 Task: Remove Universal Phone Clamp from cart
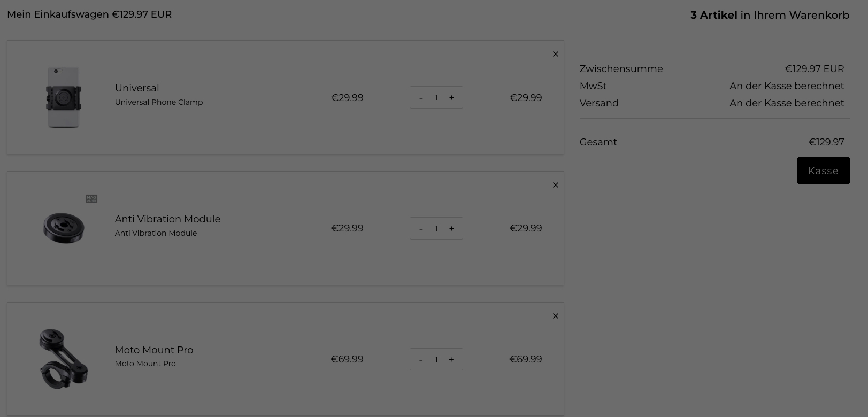[555, 54]
